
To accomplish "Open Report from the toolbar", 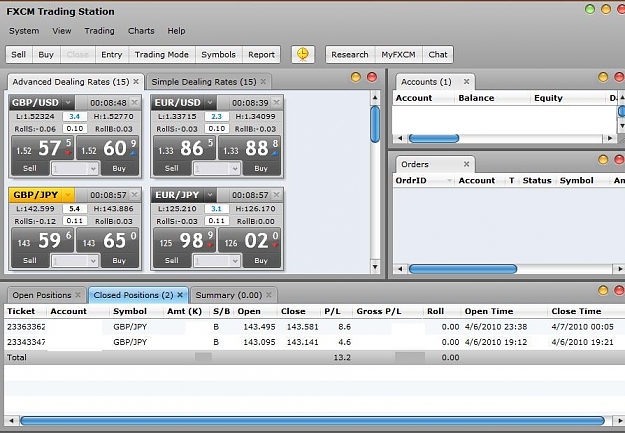I will click(x=261, y=55).
